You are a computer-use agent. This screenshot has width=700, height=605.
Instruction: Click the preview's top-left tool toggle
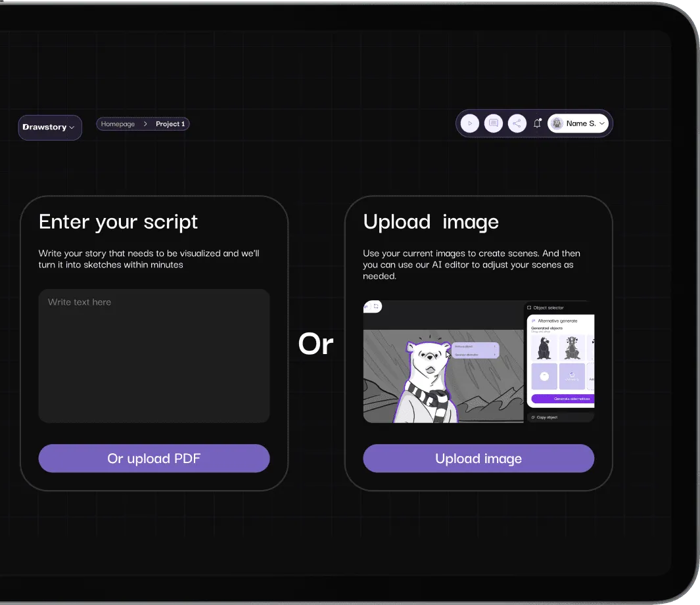[x=372, y=307]
